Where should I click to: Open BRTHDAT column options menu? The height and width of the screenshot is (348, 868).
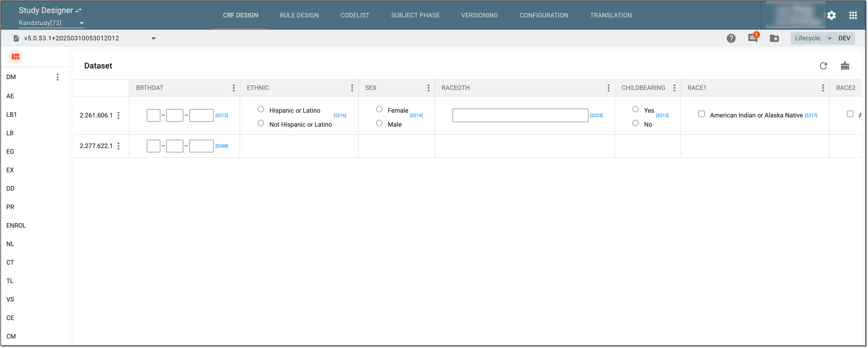pyautogui.click(x=234, y=88)
